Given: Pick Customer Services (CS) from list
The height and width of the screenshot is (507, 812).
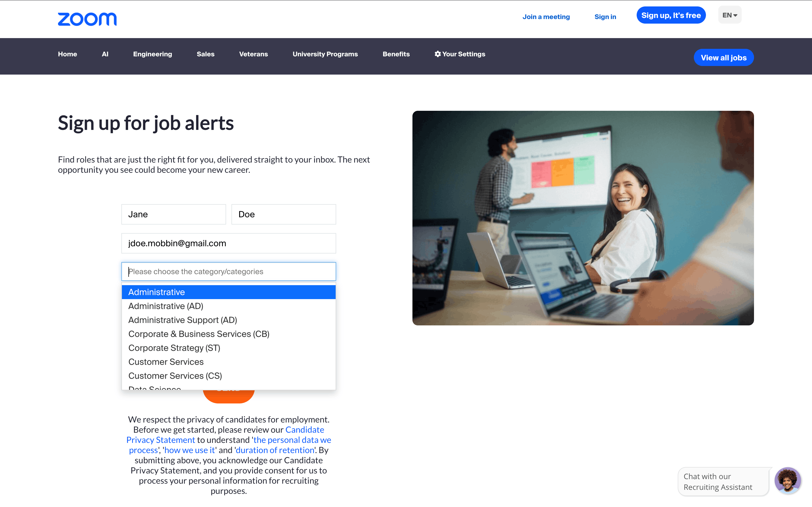Looking at the screenshot, I should 175,376.
